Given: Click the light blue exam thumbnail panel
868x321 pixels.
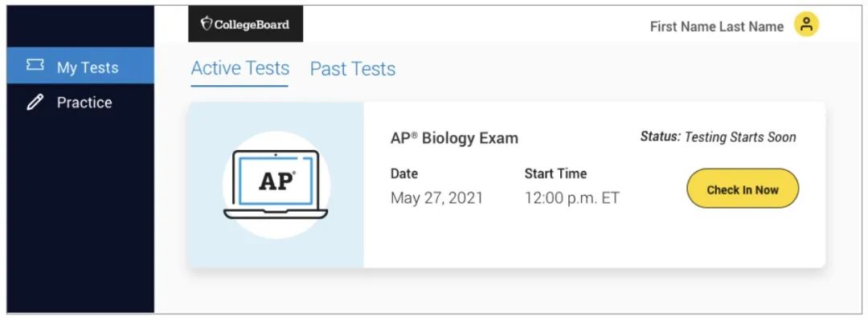Looking at the screenshot, I should [276, 185].
